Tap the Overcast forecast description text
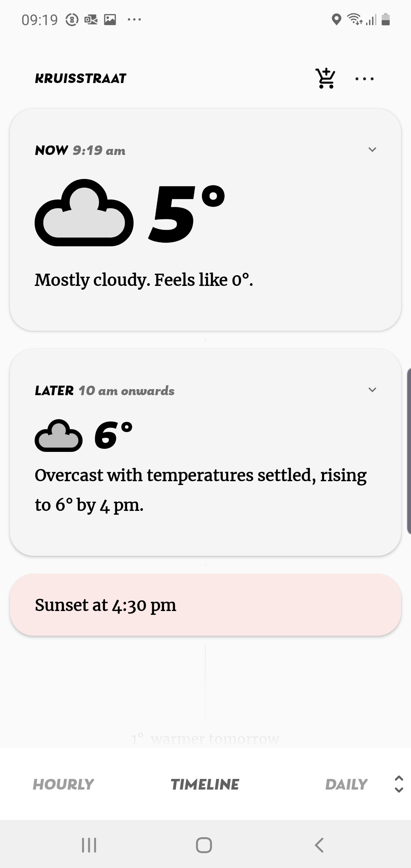411x868 pixels. pos(201,490)
